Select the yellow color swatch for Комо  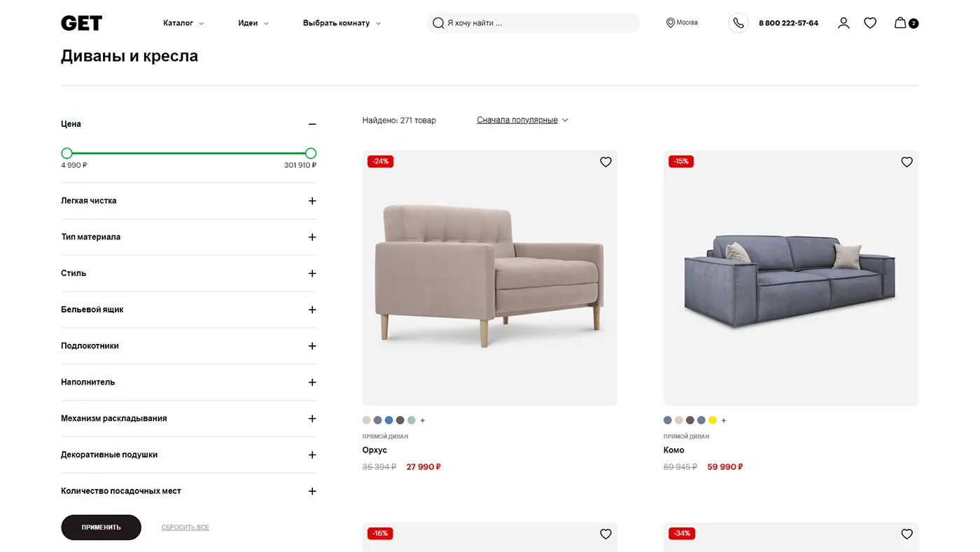pos(713,420)
